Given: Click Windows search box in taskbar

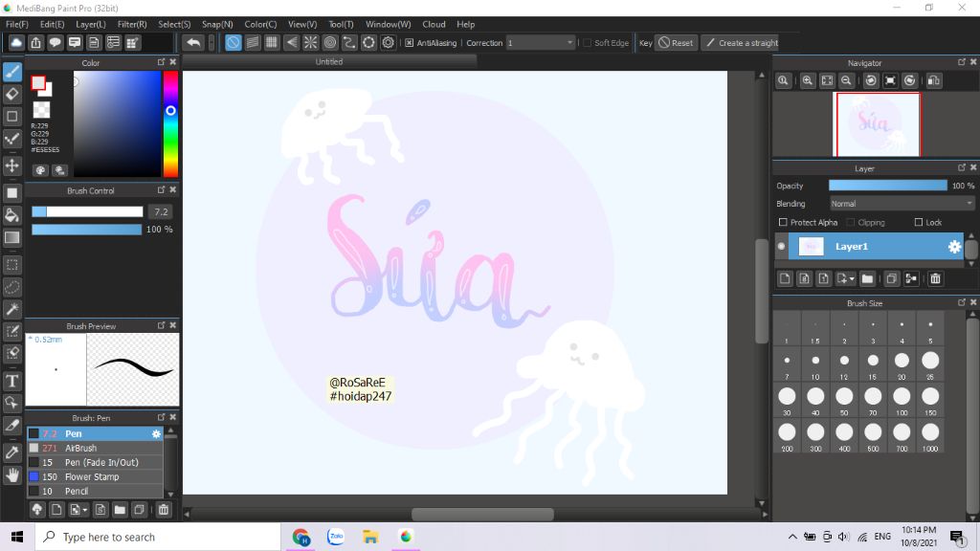Looking at the screenshot, I should [158, 537].
